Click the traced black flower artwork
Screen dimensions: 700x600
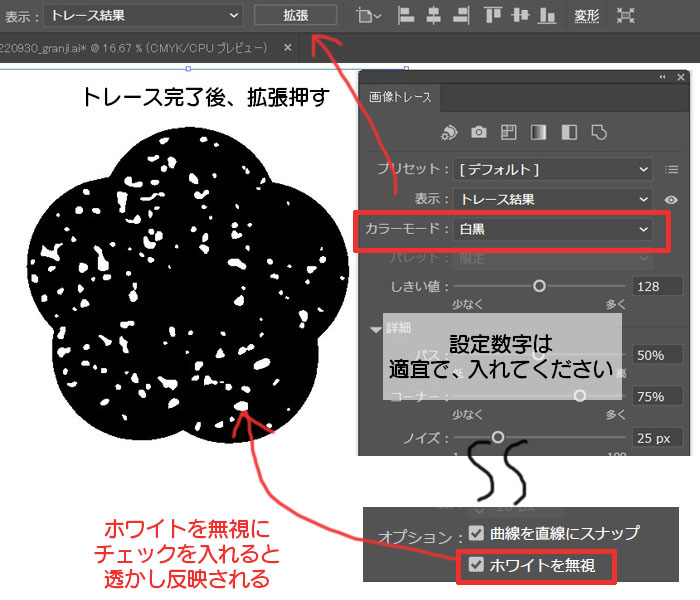(x=188, y=286)
